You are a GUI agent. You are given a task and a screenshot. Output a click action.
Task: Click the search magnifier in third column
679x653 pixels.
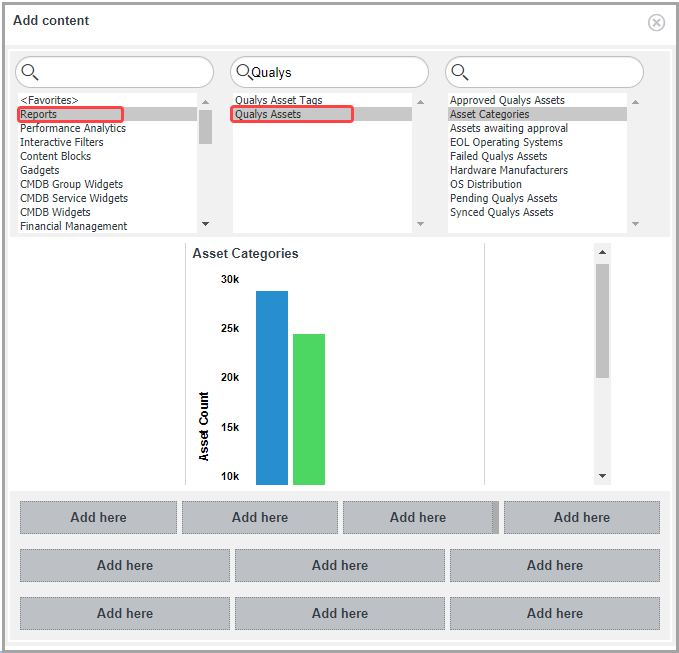pyautogui.click(x=459, y=72)
